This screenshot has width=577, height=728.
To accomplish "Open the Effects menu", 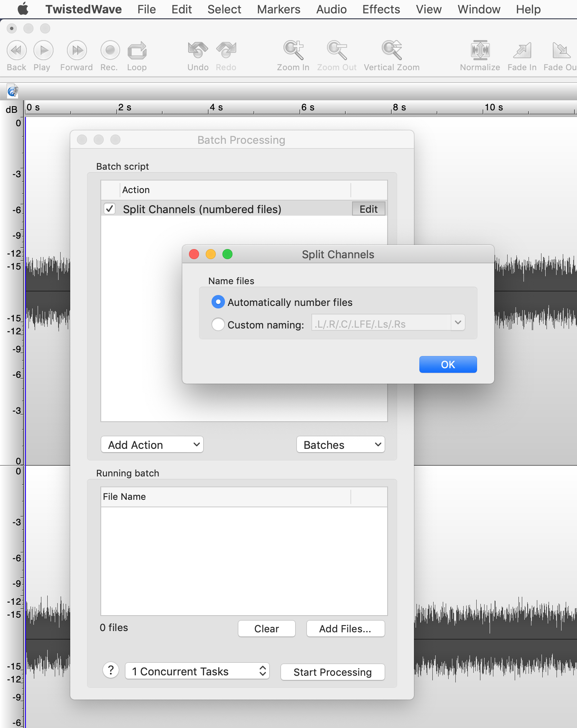I will point(381,9).
